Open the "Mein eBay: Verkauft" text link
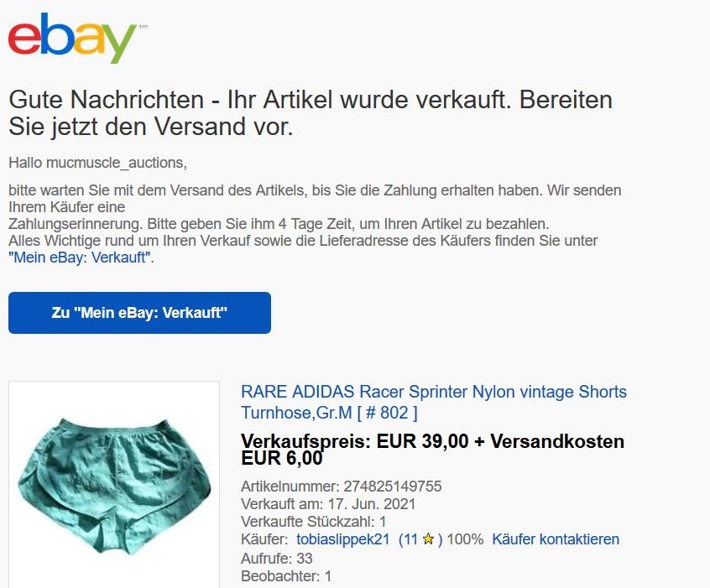Screen dimensions: 710x588 pyautogui.click(x=80, y=258)
